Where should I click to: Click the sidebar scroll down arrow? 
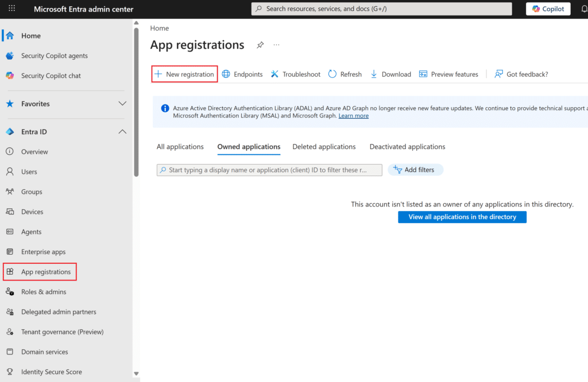136,373
